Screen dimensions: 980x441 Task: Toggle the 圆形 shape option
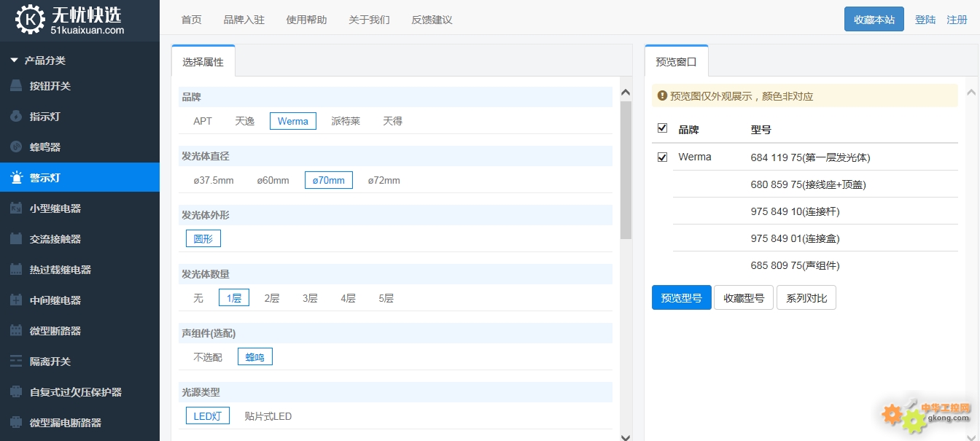tap(203, 238)
